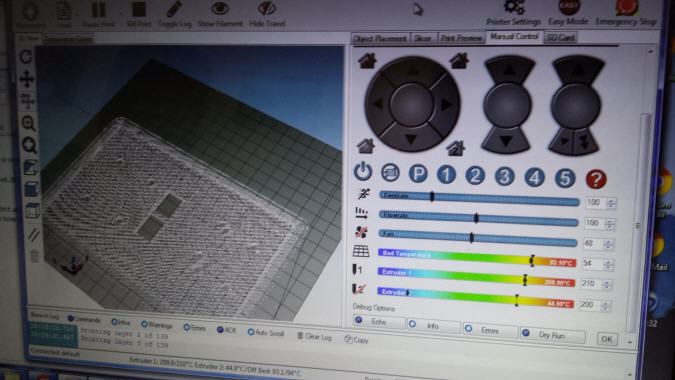The height and width of the screenshot is (380, 675).
Task: Toggle the blue power button
Action: point(363,171)
